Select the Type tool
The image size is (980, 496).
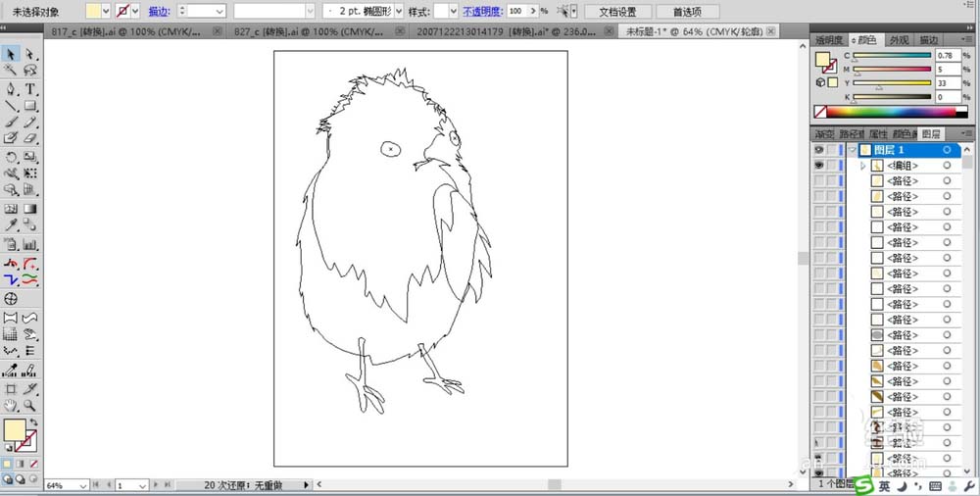[x=30, y=89]
